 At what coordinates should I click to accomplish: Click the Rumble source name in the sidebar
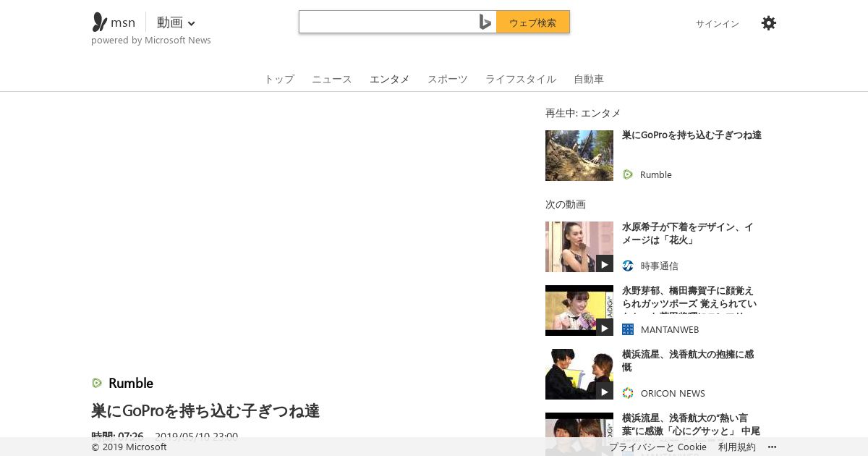point(656,174)
